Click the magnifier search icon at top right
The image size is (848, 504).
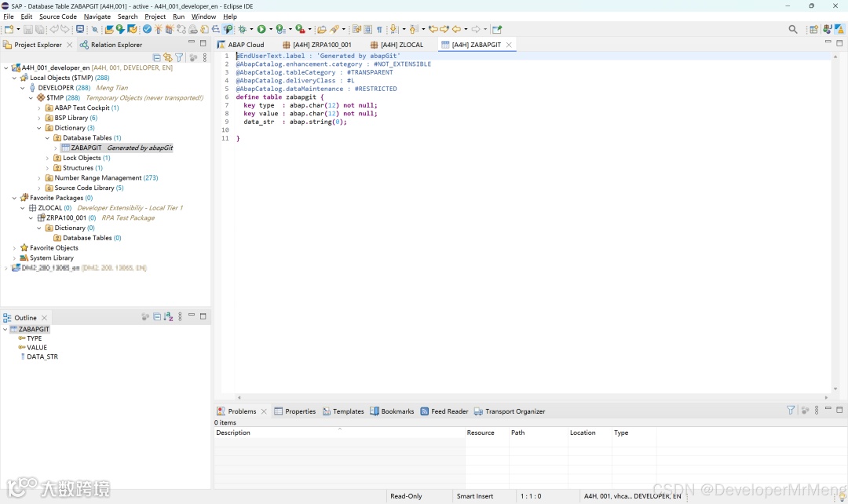click(793, 29)
